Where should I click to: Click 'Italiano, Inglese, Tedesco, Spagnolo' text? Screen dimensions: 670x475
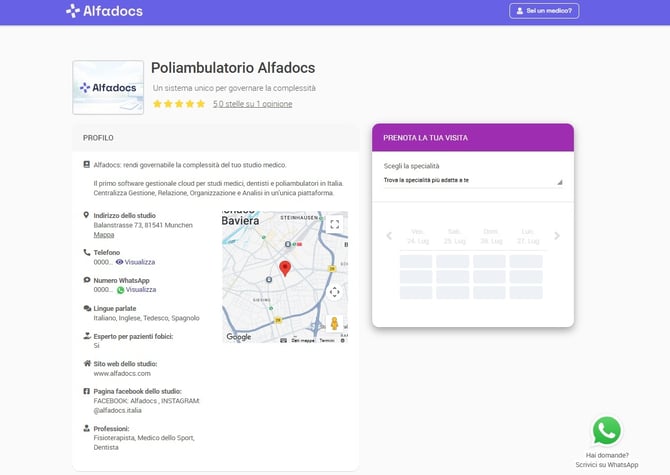[147, 318]
